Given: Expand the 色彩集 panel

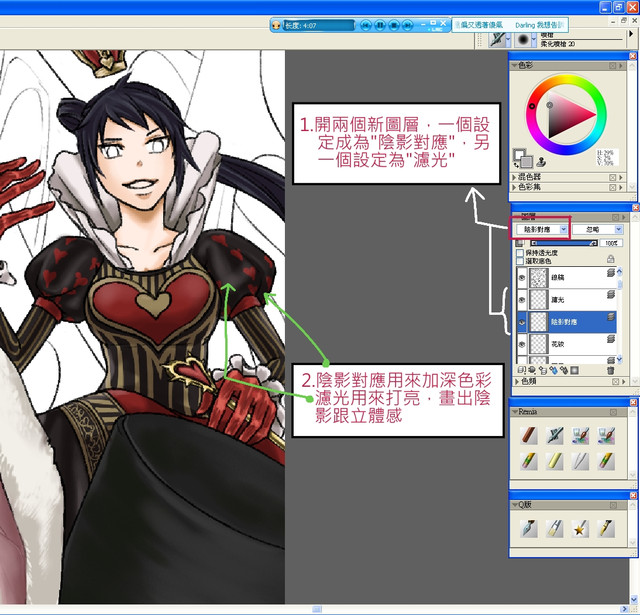Looking at the screenshot, I should pyautogui.click(x=514, y=187).
